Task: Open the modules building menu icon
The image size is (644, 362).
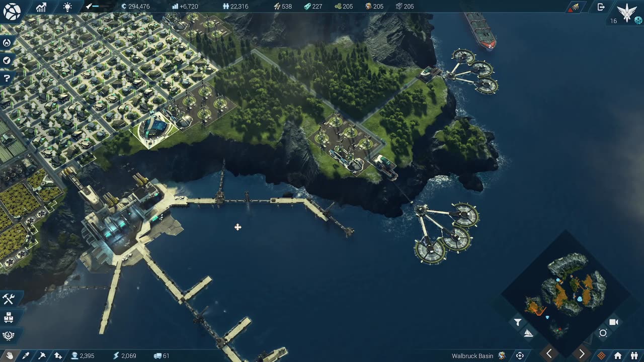Action: tap(8, 317)
